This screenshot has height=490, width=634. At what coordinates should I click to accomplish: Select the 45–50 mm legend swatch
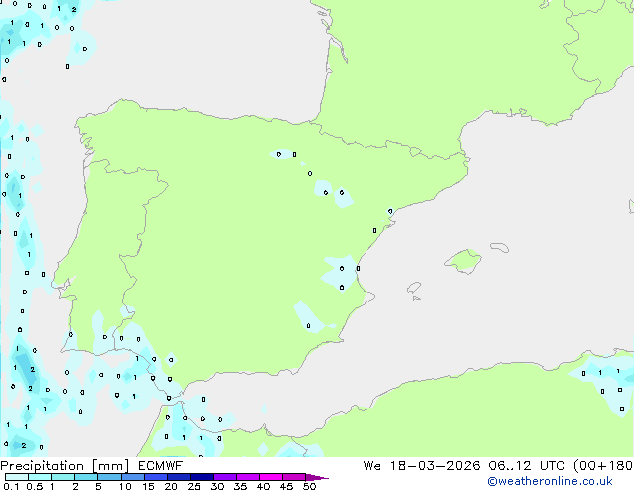pyautogui.click(x=294, y=477)
